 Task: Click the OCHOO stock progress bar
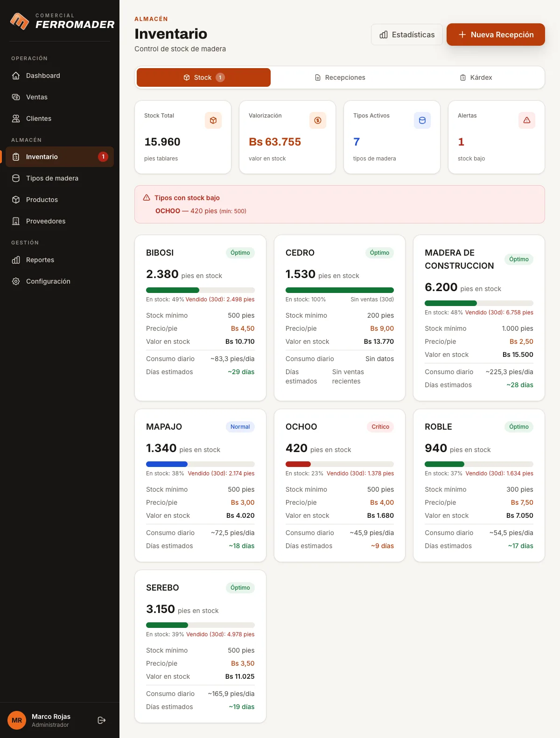tap(340, 464)
